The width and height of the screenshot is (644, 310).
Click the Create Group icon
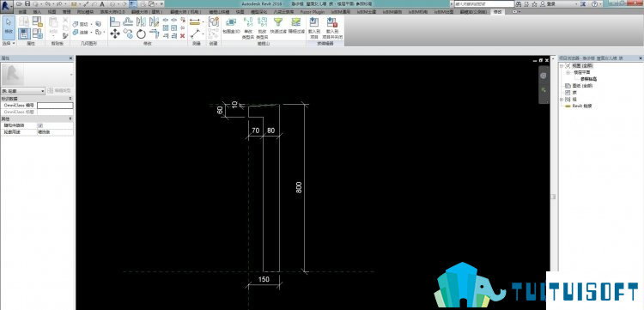[213, 21]
